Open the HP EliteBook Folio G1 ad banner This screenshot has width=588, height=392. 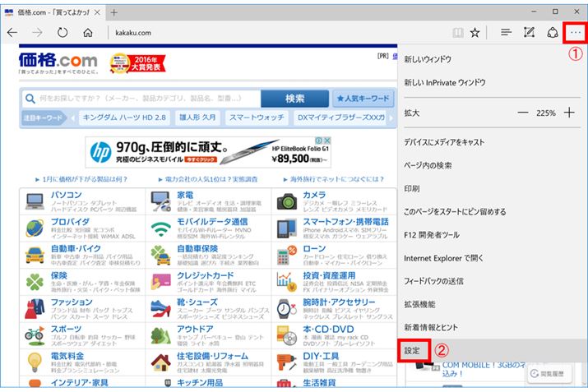coord(208,152)
